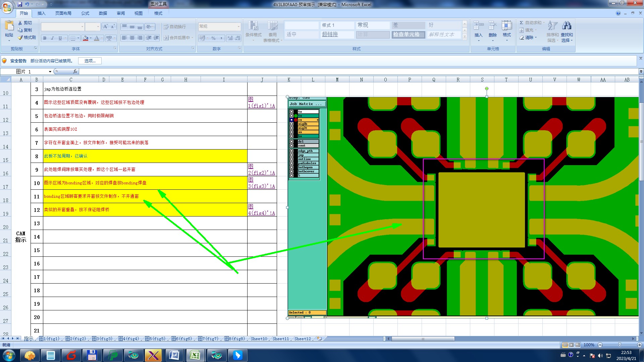The height and width of the screenshot is (362, 644).
Task: Click the zoom slider in the status bar
Action: coord(620,345)
